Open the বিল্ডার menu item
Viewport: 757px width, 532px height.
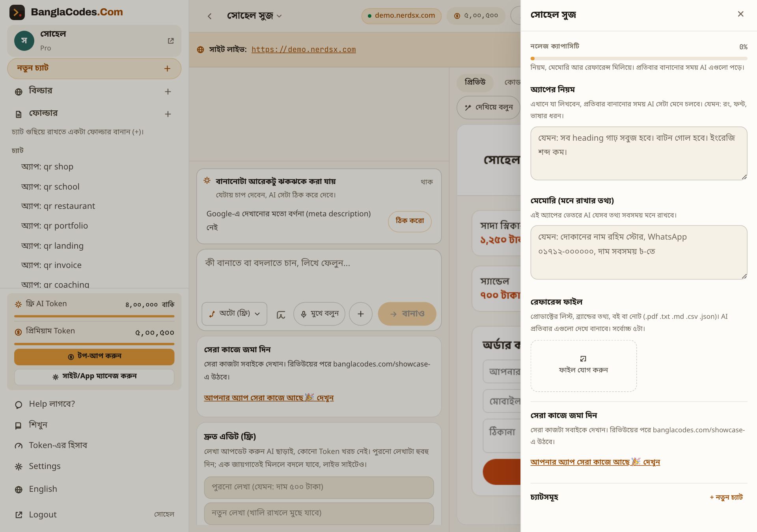click(x=40, y=91)
